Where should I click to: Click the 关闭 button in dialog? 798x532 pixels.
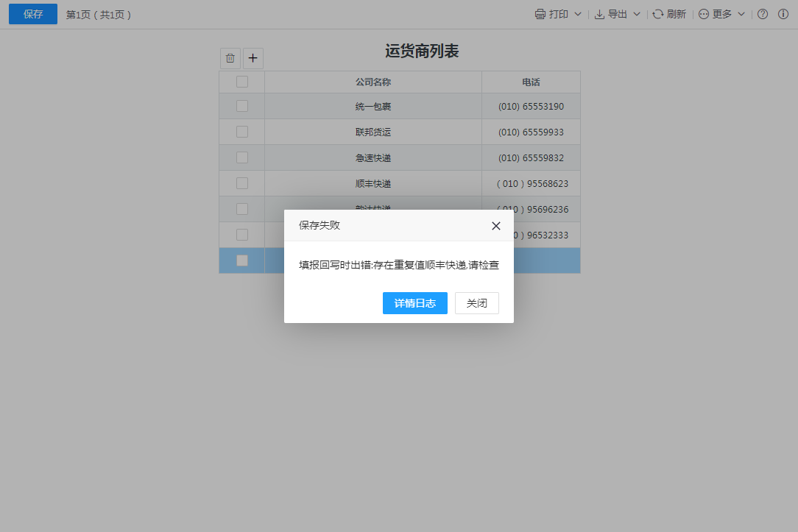[477, 303]
